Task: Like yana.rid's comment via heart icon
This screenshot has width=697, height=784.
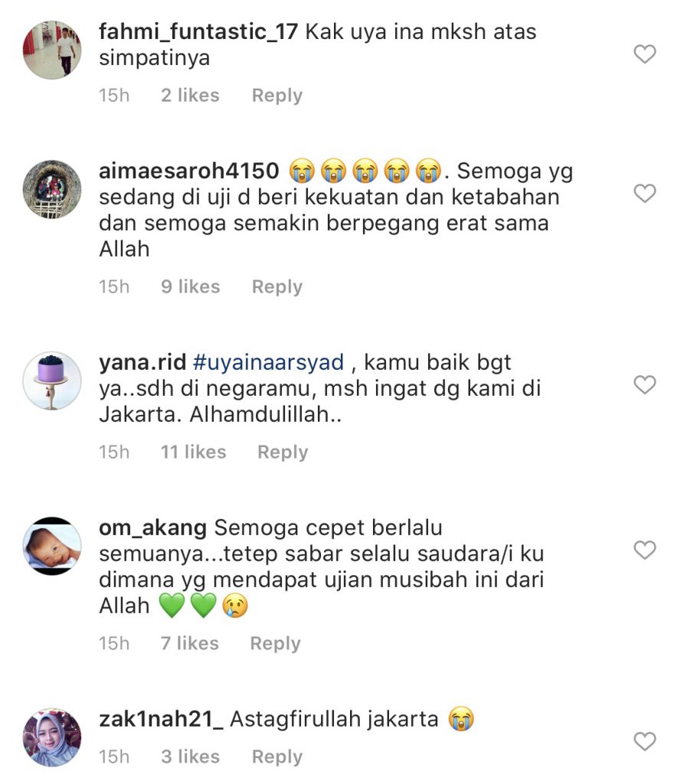Action: pyautogui.click(x=644, y=385)
